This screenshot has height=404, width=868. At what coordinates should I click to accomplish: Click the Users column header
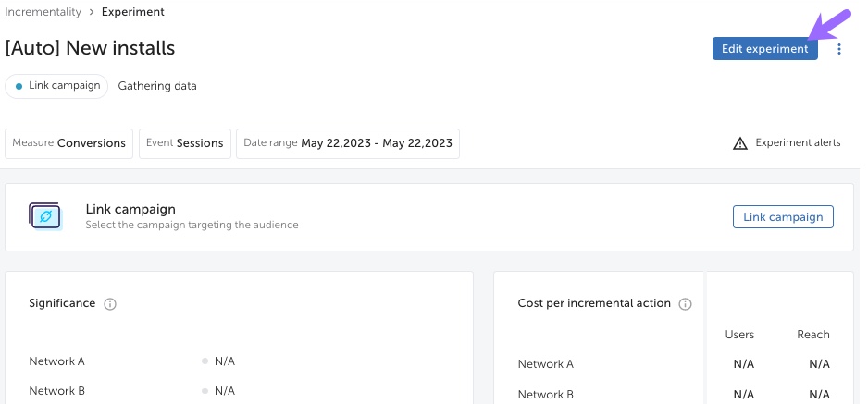[739, 335]
